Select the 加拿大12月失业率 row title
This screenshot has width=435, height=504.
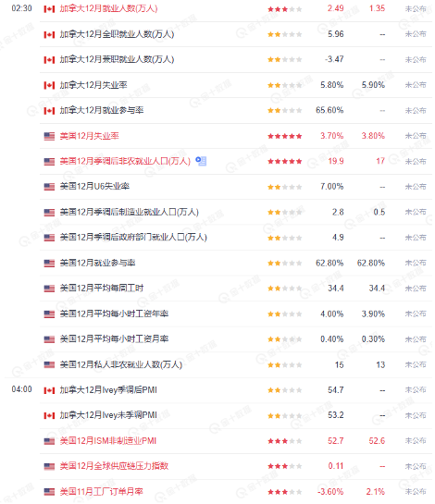[93, 85]
